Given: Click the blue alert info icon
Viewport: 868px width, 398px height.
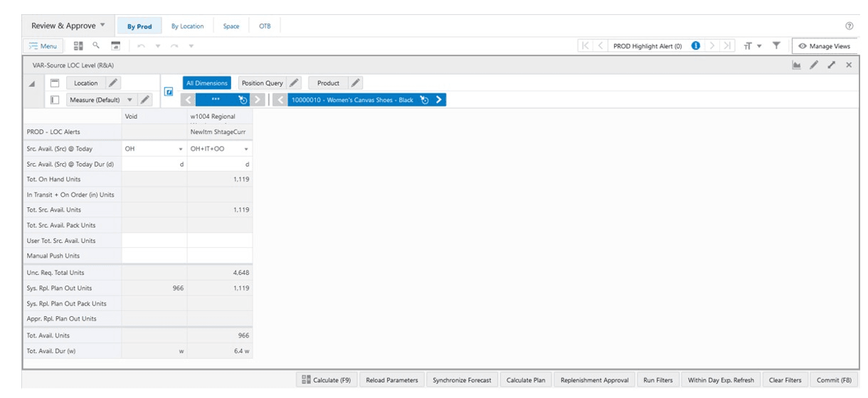Looking at the screenshot, I should (694, 46).
